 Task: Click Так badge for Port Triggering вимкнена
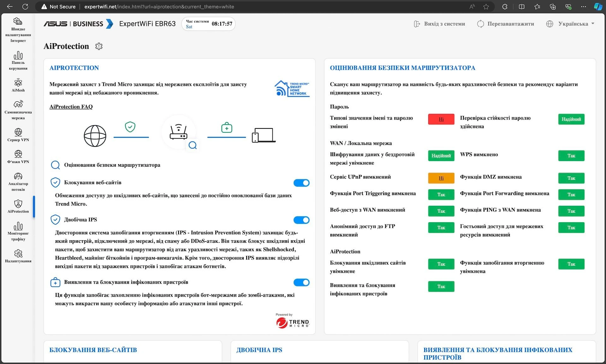pos(441,195)
